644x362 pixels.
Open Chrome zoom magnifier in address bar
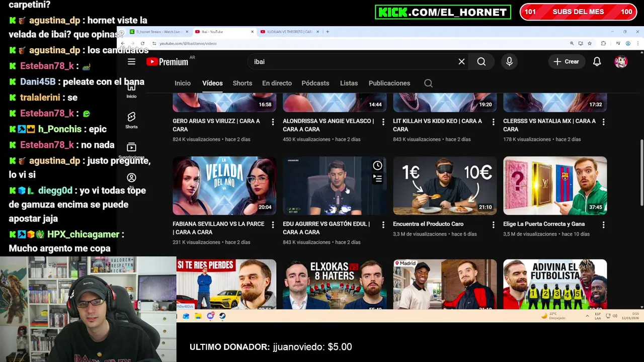tap(572, 43)
